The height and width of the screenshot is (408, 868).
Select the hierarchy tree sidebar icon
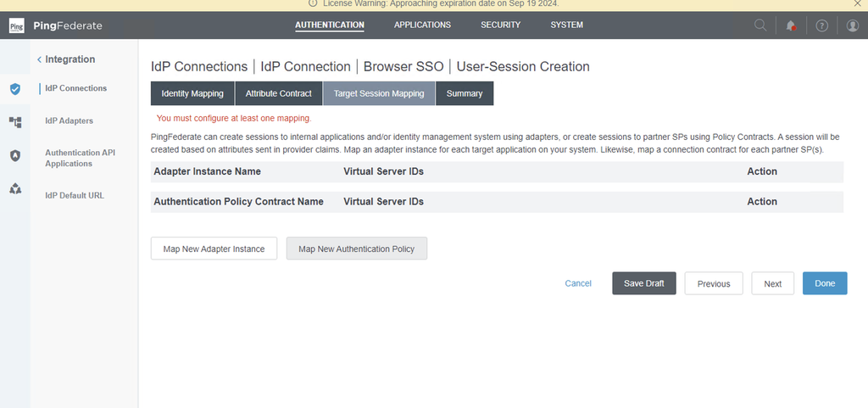click(x=15, y=122)
